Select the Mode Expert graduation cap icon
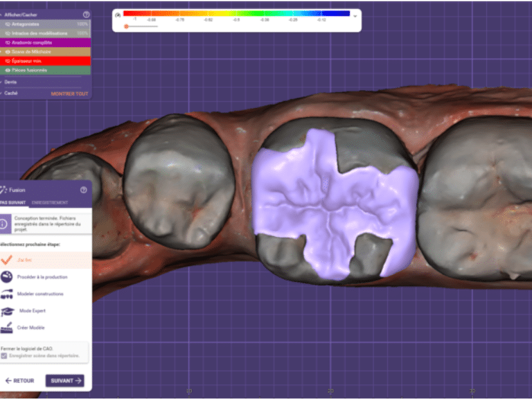The height and width of the screenshot is (399, 532). [7, 312]
